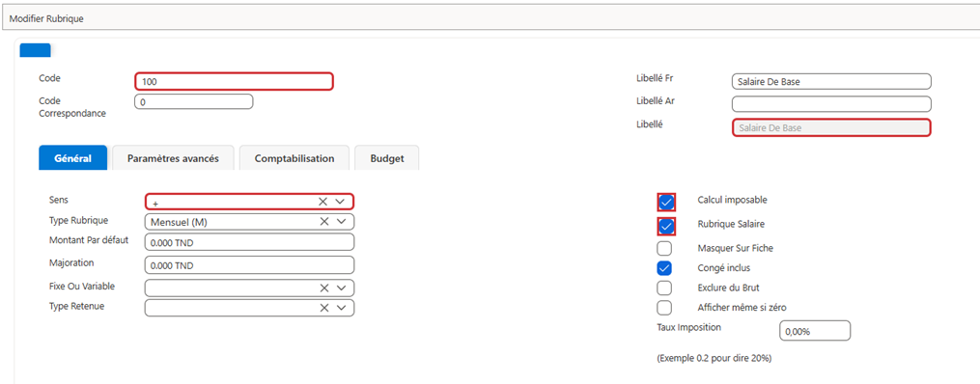The image size is (980, 384).
Task: Click the Congé inclus label
Action: pos(724,267)
